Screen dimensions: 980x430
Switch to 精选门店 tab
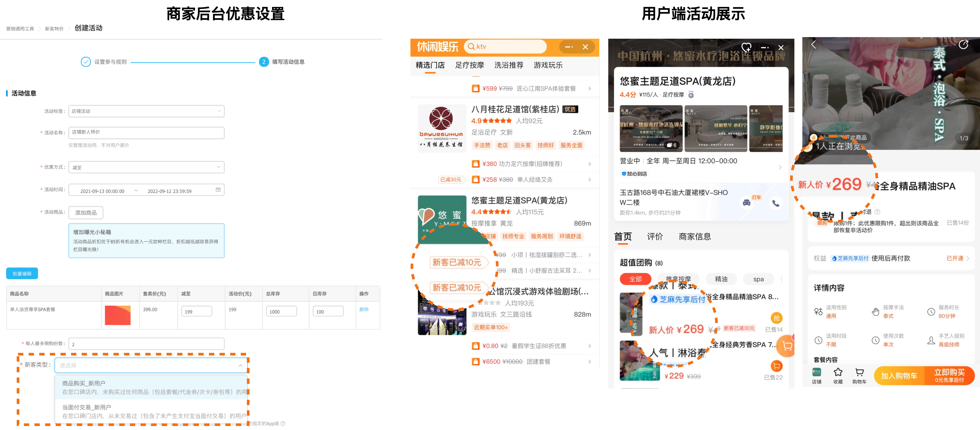(430, 65)
